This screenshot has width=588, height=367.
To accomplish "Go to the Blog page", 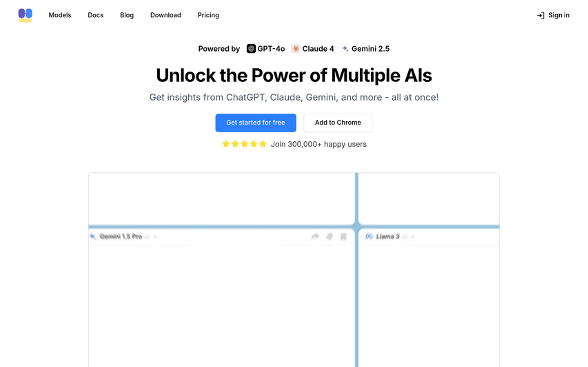I will click(127, 15).
